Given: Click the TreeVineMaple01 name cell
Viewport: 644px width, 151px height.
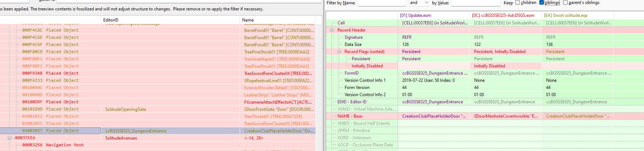Looking at the screenshot, I should tap(277, 59).
